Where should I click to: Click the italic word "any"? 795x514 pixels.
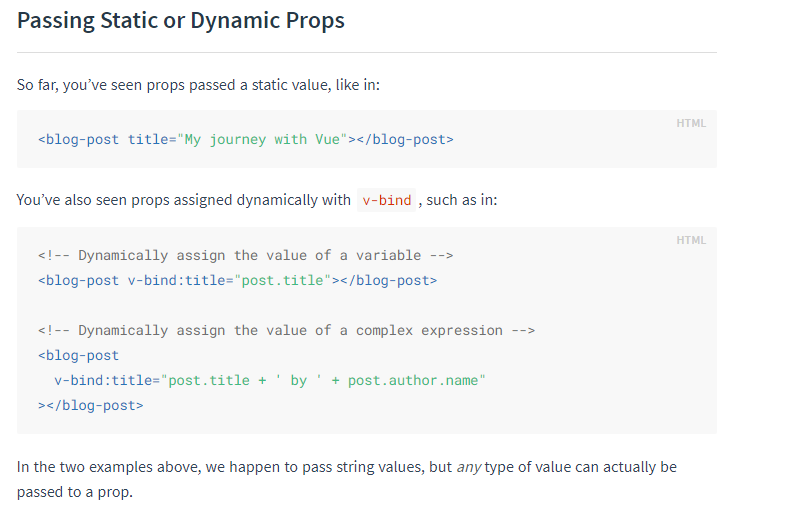tap(469, 467)
